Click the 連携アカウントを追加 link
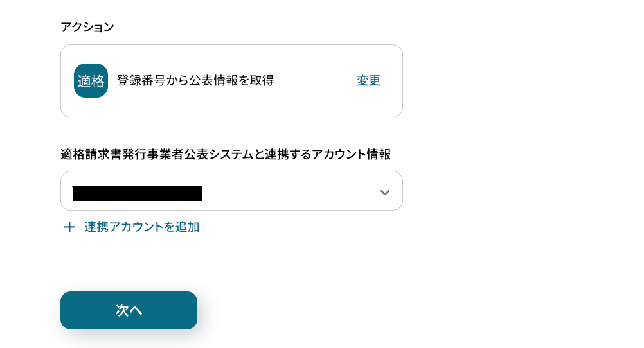Viewport: 644px width, 348px height. (x=141, y=227)
